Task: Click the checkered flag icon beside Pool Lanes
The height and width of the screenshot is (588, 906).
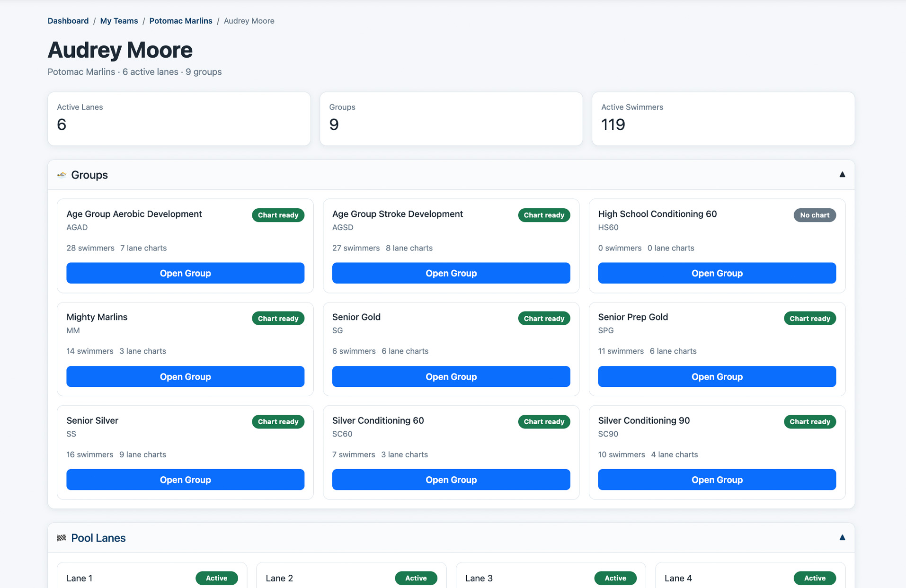Action: 62,538
